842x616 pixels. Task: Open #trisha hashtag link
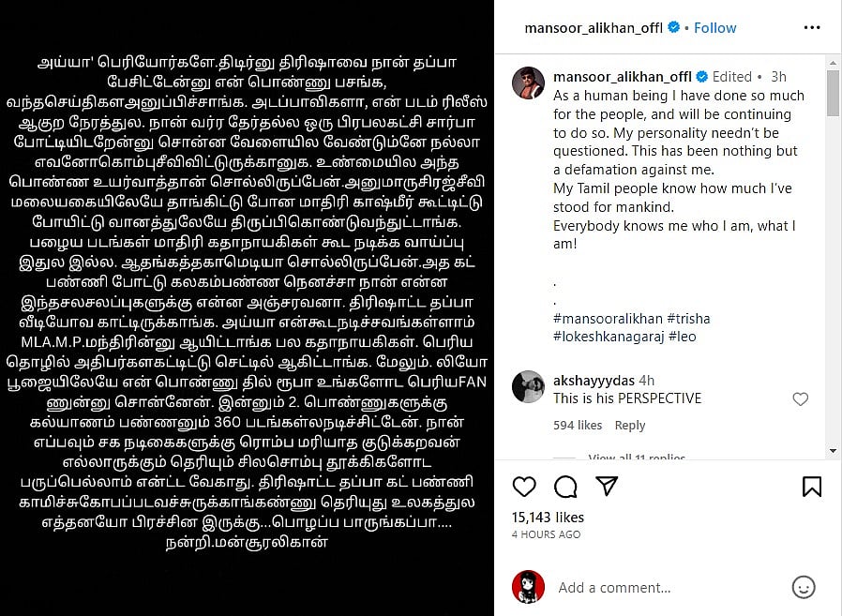[688, 319]
